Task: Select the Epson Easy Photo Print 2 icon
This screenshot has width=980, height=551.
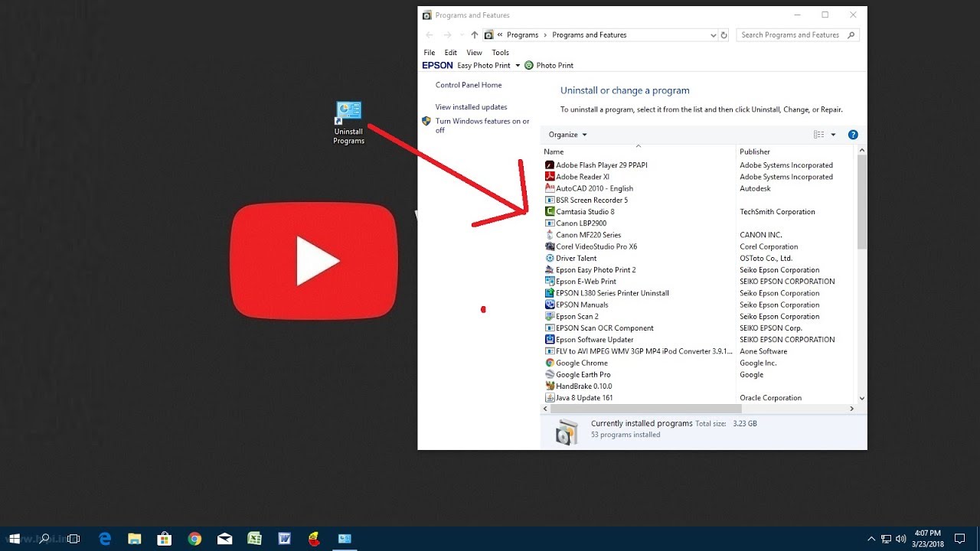Action: point(549,270)
